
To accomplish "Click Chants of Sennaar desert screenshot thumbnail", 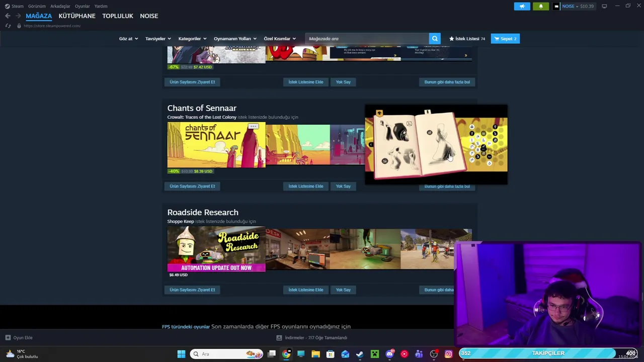I will tap(297, 145).
